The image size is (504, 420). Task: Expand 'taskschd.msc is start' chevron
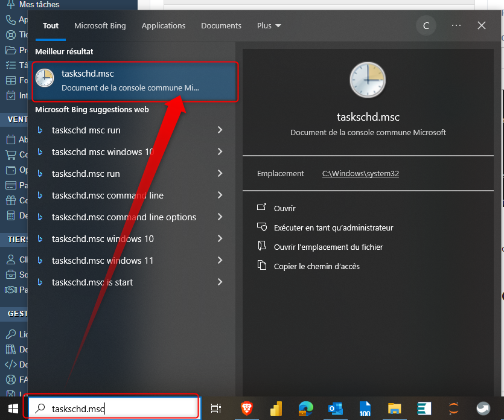(x=220, y=282)
